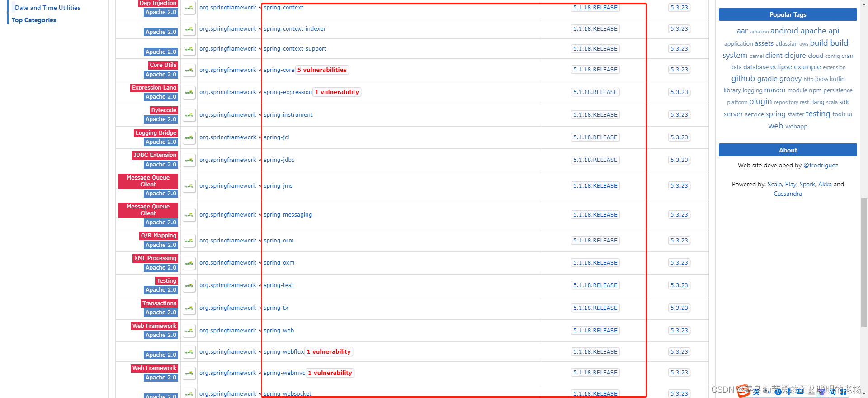The image size is (868, 398).
Task: Click the Spring logo icon in spring-orm row
Action: pyautogui.click(x=189, y=241)
